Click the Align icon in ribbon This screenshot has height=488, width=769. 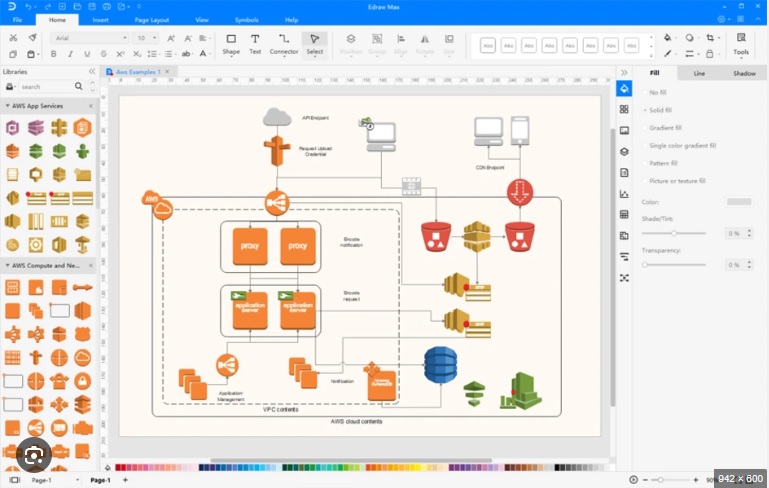[x=401, y=39]
